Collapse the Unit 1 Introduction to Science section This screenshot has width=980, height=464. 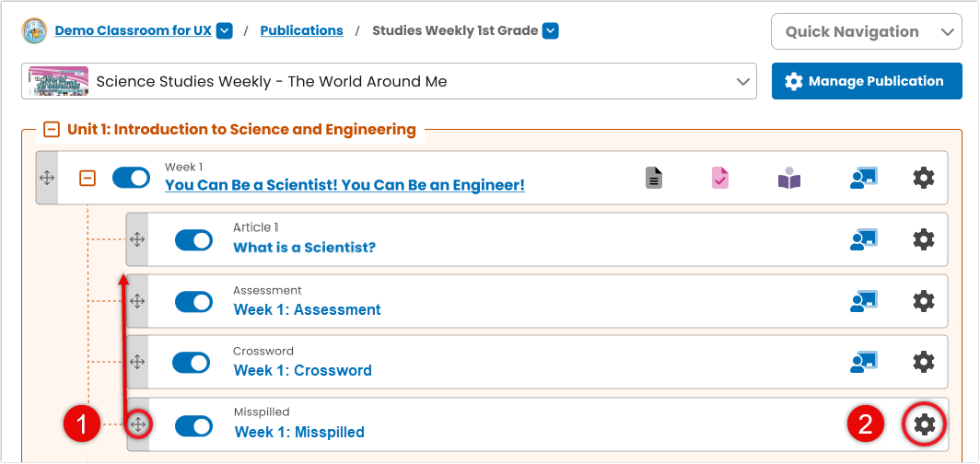pyautogui.click(x=52, y=130)
